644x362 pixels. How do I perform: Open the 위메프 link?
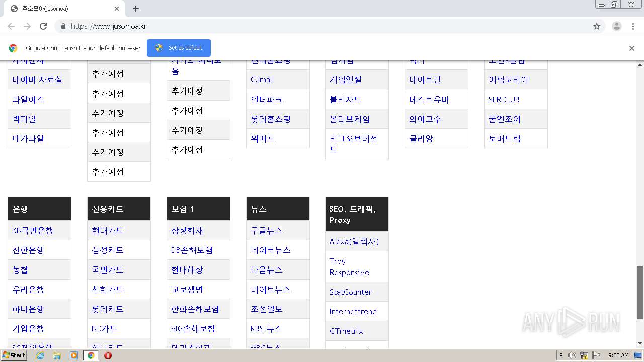[263, 139]
